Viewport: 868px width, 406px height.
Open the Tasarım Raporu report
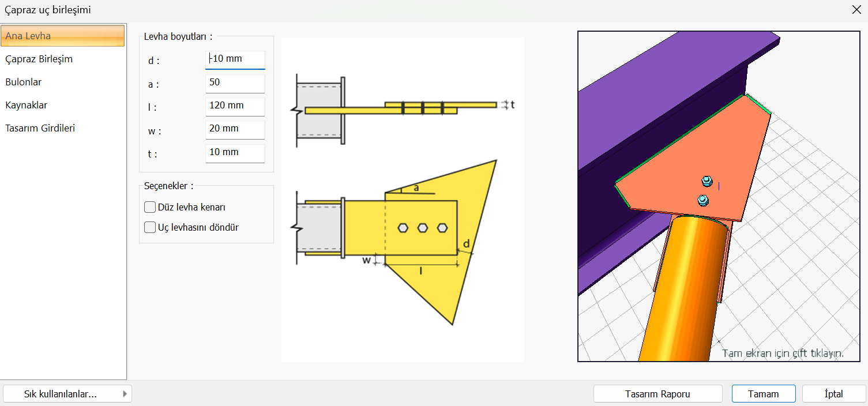[x=657, y=394]
